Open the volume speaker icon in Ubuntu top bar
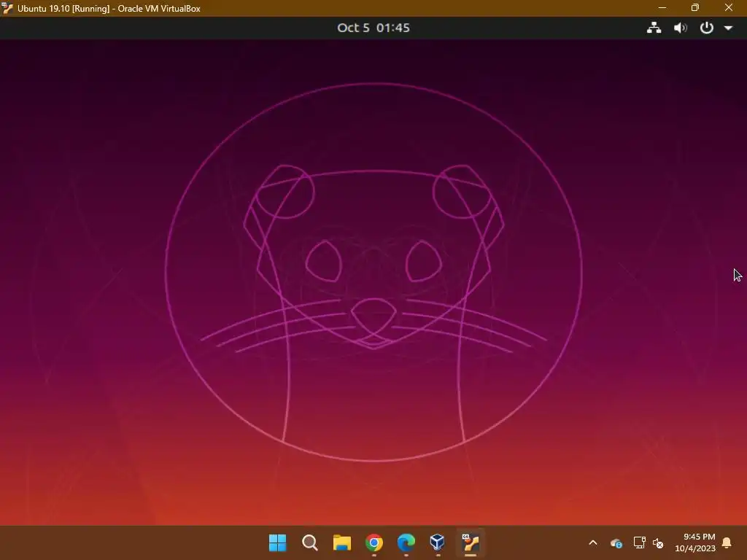The image size is (747, 560). pyautogui.click(x=681, y=28)
